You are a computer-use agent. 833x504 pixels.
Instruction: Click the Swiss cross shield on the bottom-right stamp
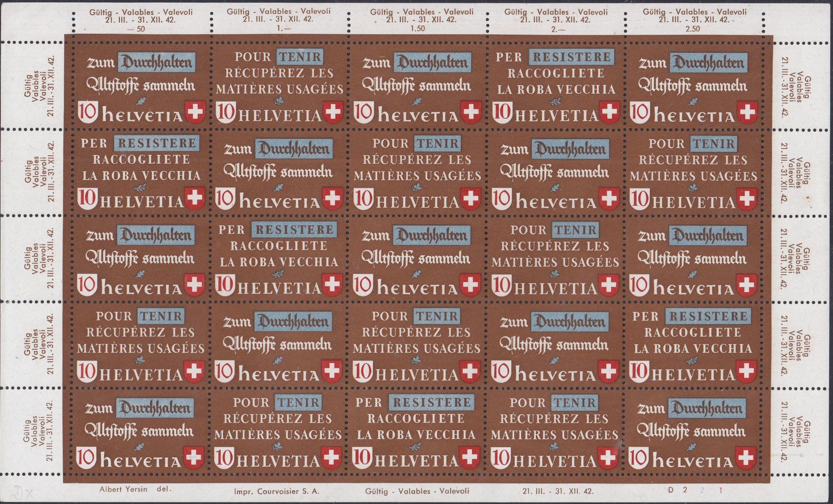pos(747,457)
